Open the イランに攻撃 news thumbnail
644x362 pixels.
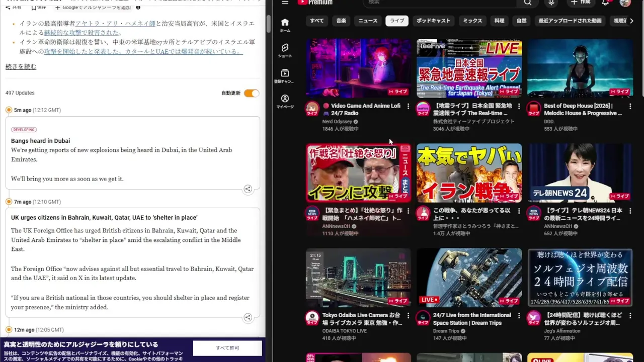358,173
